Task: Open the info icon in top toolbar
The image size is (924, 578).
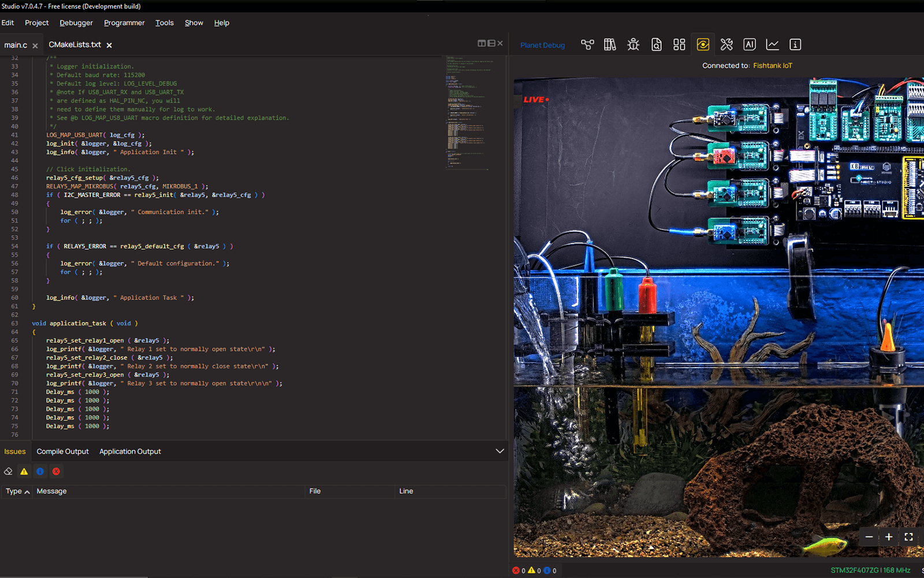Action: [795, 45]
